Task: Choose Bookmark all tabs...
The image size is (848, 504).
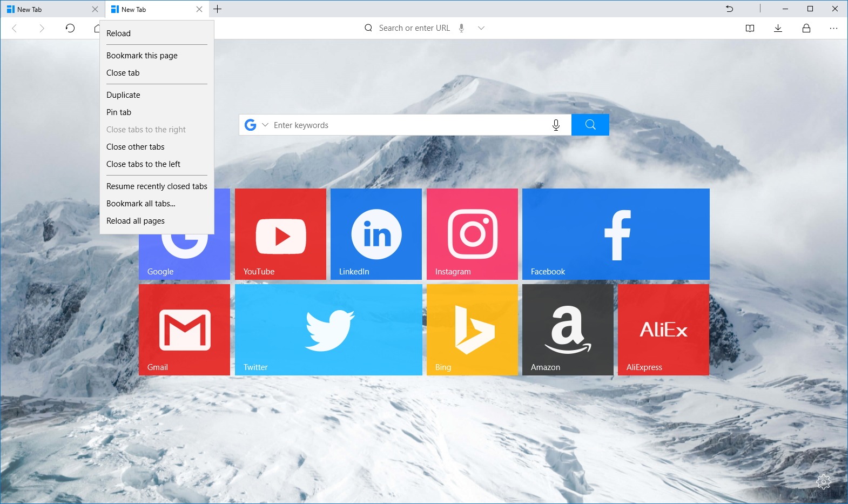Action: point(157,204)
